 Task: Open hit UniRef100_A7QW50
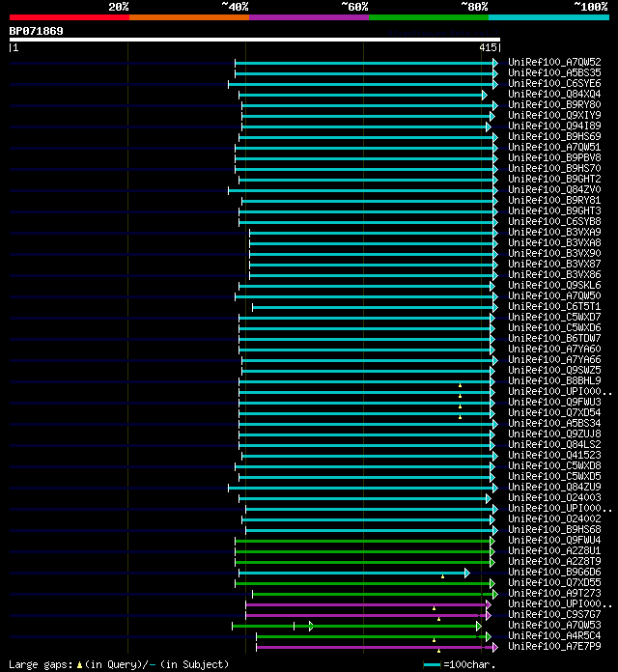(554, 296)
